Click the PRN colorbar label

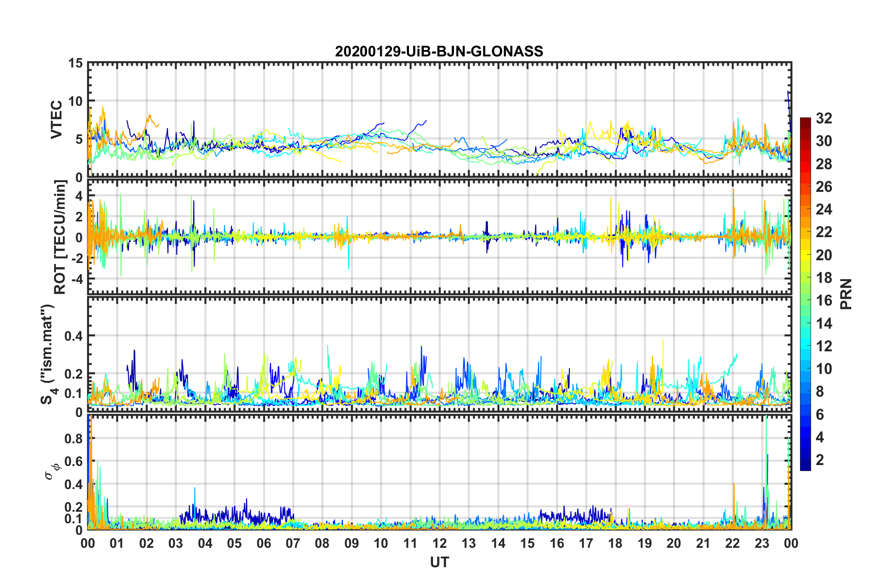coord(846,294)
